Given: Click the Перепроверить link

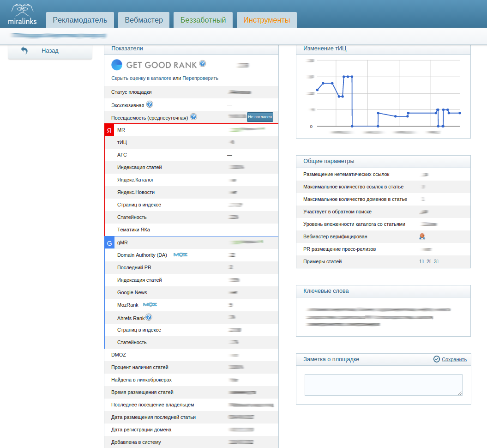Looking at the screenshot, I should 200,79.
